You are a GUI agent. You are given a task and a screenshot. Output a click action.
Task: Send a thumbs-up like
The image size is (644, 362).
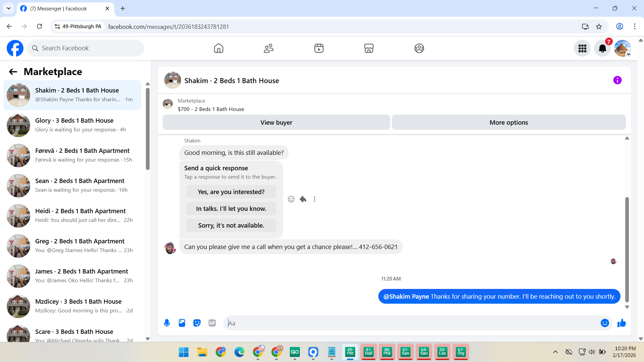pos(622,323)
